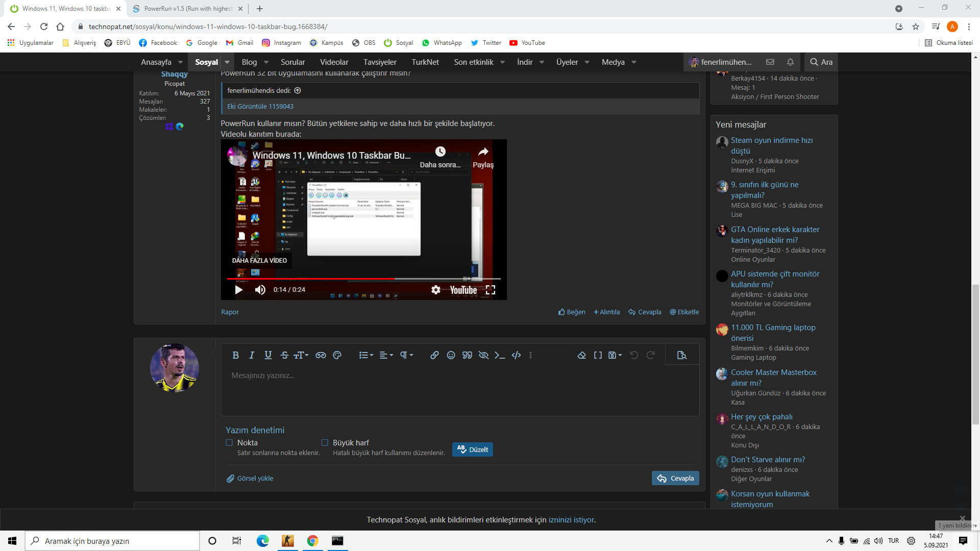This screenshot has width=980, height=551.
Task: Open the Eki Görüntüle 1159043 link
Action: 260,106
